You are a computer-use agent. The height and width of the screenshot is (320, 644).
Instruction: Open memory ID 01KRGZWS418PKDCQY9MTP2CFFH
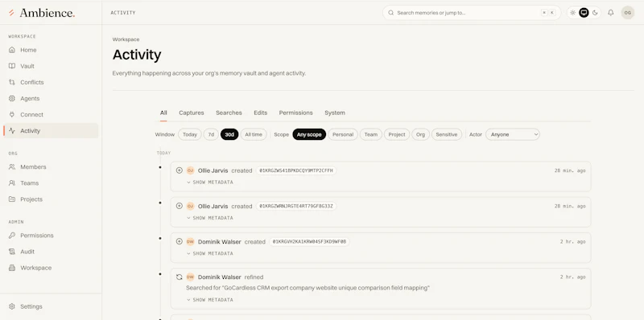(x=296, y=170)
